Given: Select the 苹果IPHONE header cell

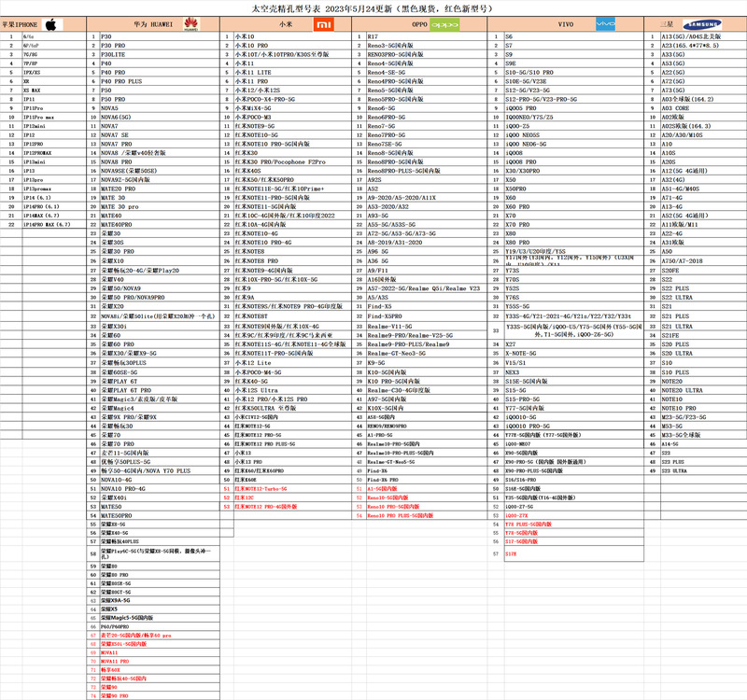Looking at the screenshot, I should [43, 24].
